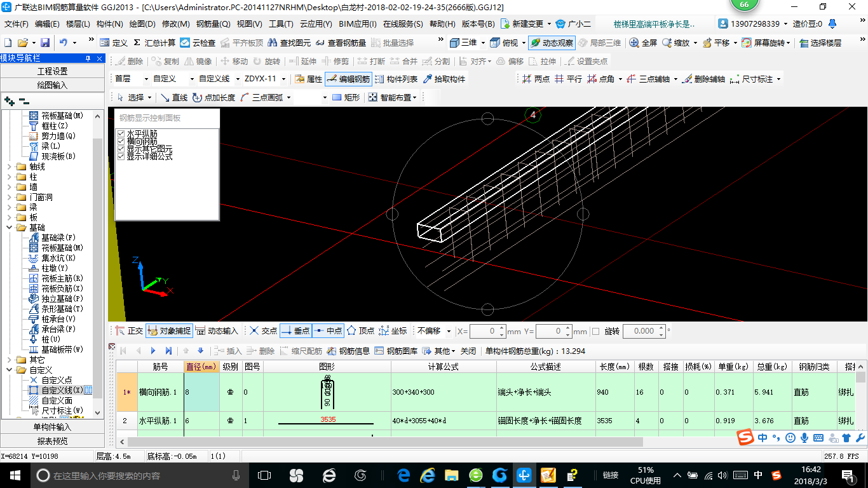
Task: Select 平移 pan tool
Action: 716,43
